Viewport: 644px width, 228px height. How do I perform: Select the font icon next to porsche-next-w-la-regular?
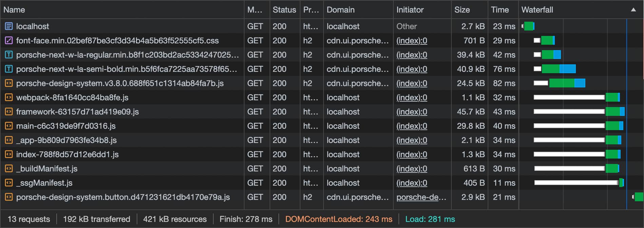pos(8,55)
